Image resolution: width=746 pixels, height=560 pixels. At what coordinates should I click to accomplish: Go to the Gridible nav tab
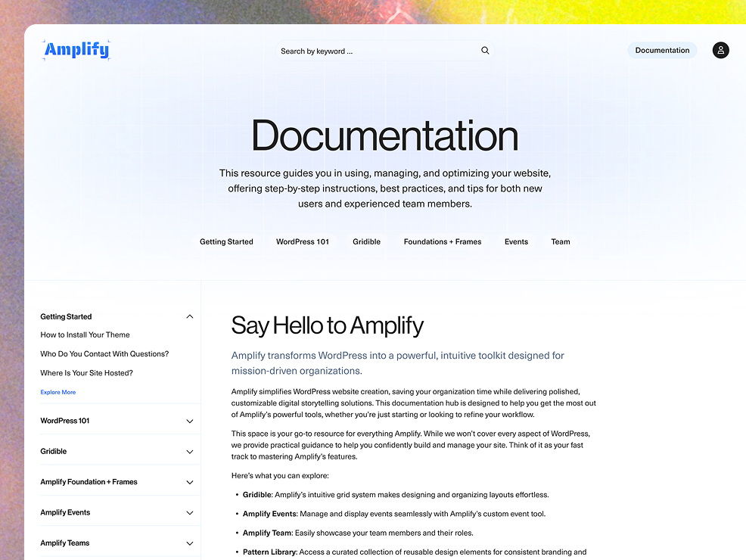pyautogui.click(x=366, y=242)
